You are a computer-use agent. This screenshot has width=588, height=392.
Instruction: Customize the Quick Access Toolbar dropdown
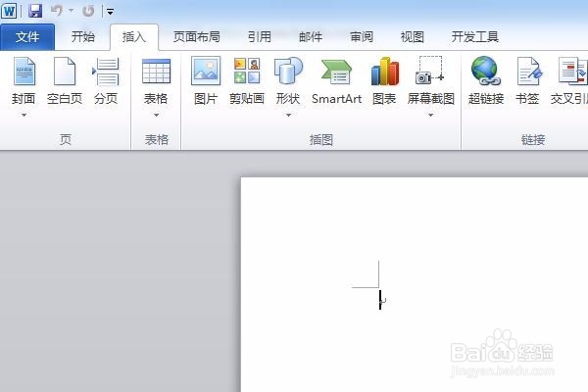click(110, 12)
